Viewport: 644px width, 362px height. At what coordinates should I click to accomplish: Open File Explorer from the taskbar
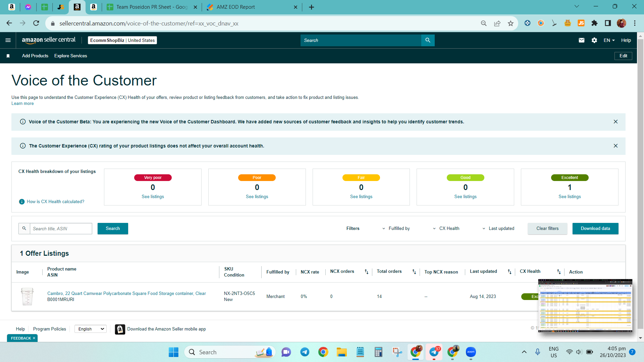pos(341,352)
